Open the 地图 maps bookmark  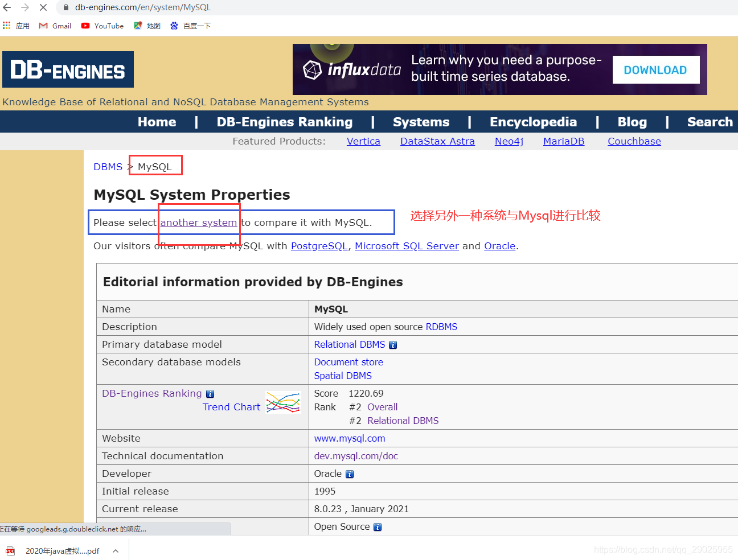click(x=147, y=26)
